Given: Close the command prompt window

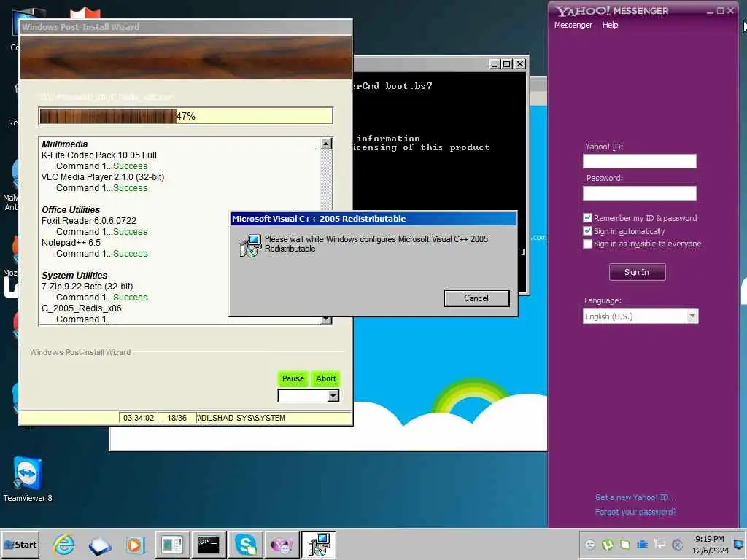Looking at the screenshot, I should pyautogui.click(x=519, y=64).
